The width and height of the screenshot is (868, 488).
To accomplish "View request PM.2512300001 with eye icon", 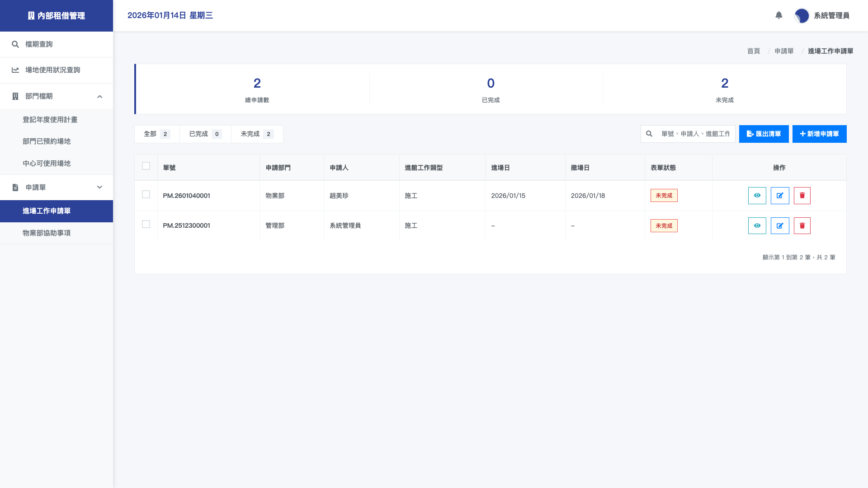I will (757, 225).
